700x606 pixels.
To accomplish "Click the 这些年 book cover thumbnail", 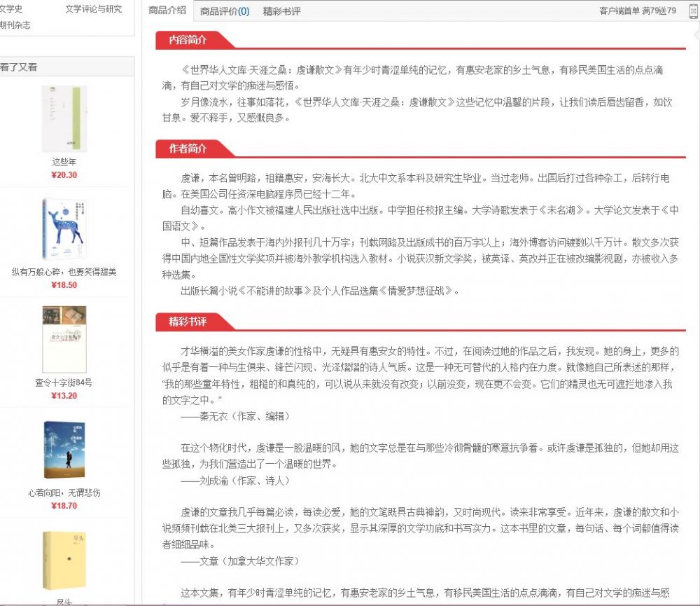I will click(64, 119).
